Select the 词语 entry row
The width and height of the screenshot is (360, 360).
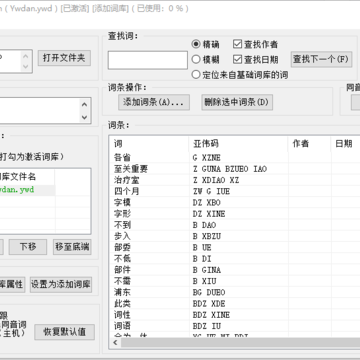tap(235, 326)
